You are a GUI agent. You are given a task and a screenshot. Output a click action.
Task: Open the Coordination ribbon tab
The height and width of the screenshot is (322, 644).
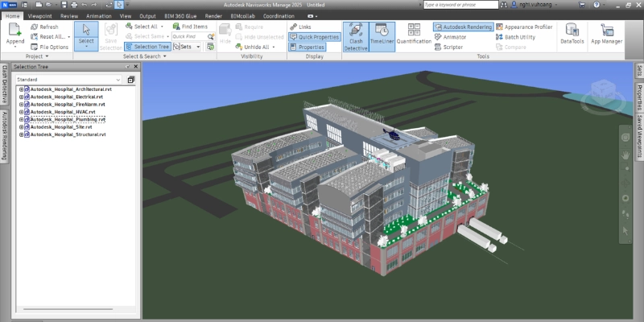coord(279,16)
